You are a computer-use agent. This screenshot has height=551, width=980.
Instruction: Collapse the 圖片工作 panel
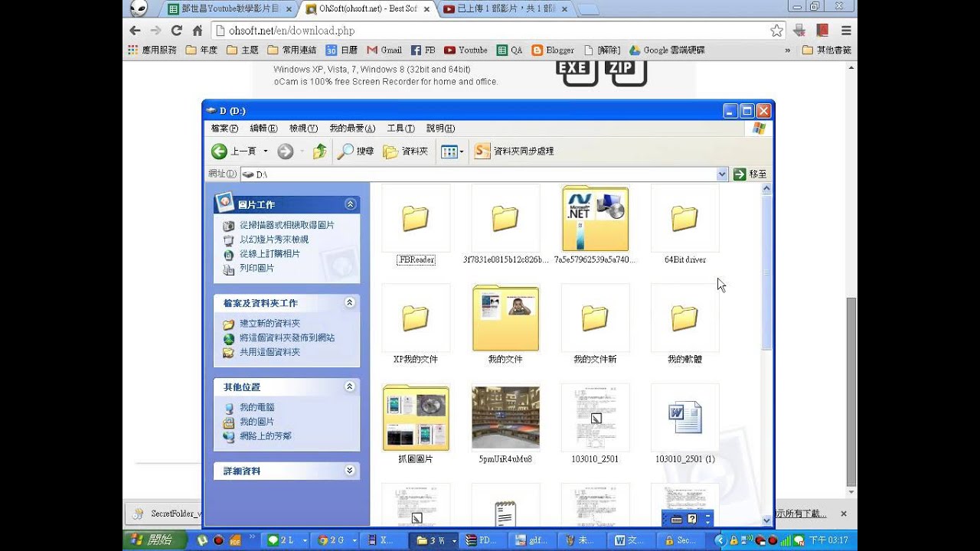[x=350, y=204]
